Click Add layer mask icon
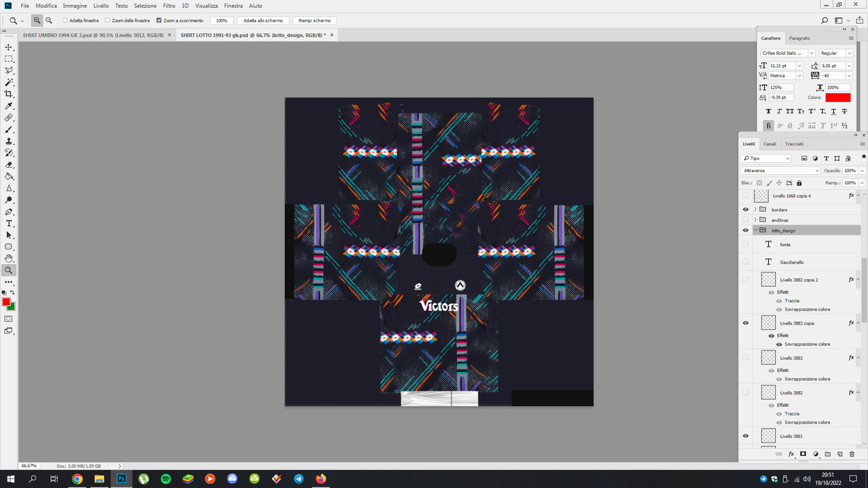This screenshot has height=488, width=868. [x=803, y=454]
